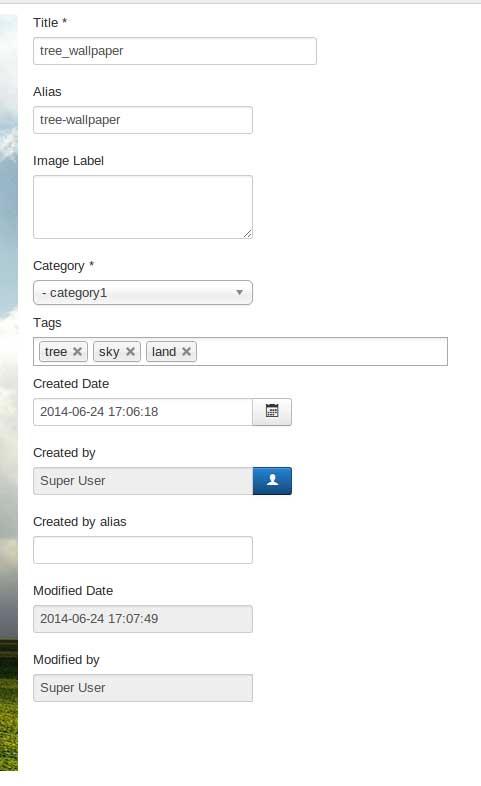The height and width of the screenshot is (786, 481).
Task: Click into the Image Label textarea
Action: pyautogui.click(x=143, y=207)
